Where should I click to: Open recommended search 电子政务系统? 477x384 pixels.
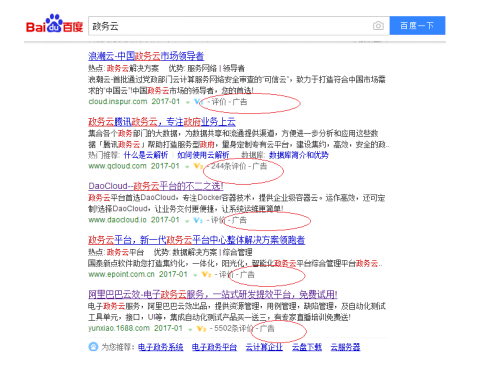coord(161,347)
